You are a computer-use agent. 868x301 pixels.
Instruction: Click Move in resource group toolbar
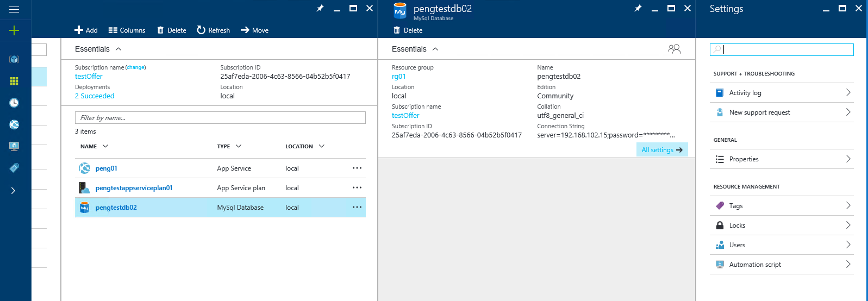(254, 30)
